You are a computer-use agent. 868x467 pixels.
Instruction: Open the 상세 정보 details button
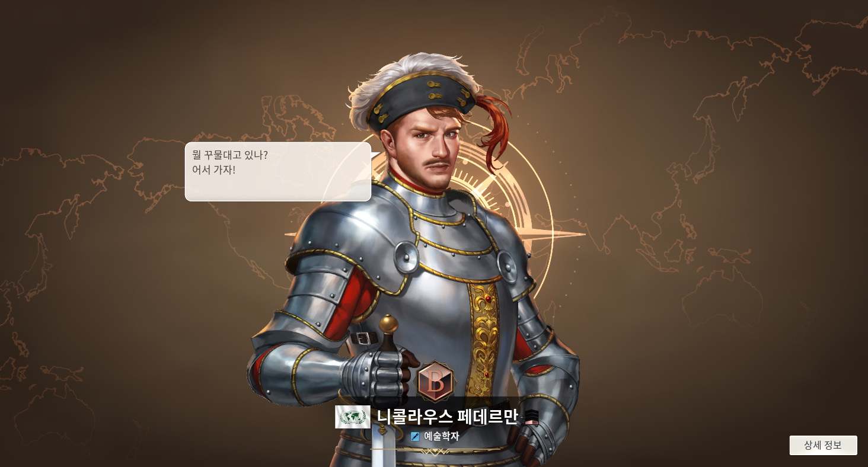(x=823, y=445)
